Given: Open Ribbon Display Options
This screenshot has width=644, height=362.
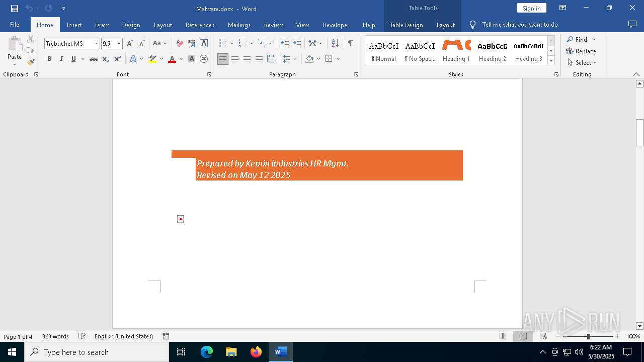Looking at the screenshot, I should point(563,8).
